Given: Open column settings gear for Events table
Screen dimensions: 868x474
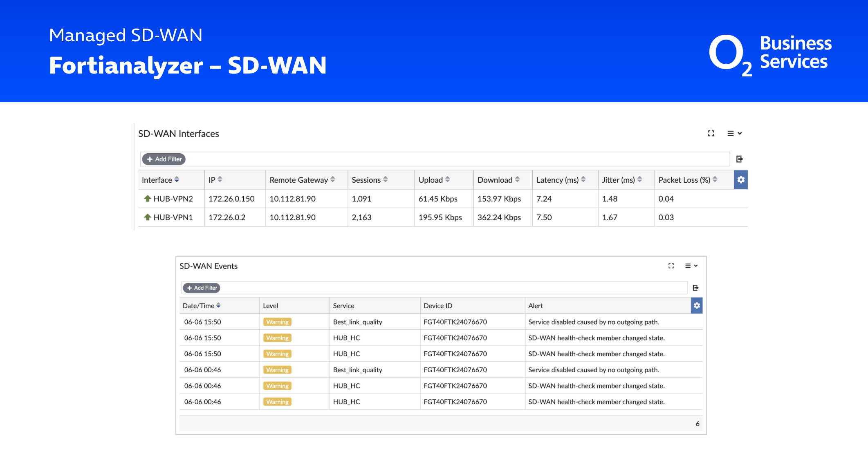Looking at the screenshot, I should coord(697,306).
